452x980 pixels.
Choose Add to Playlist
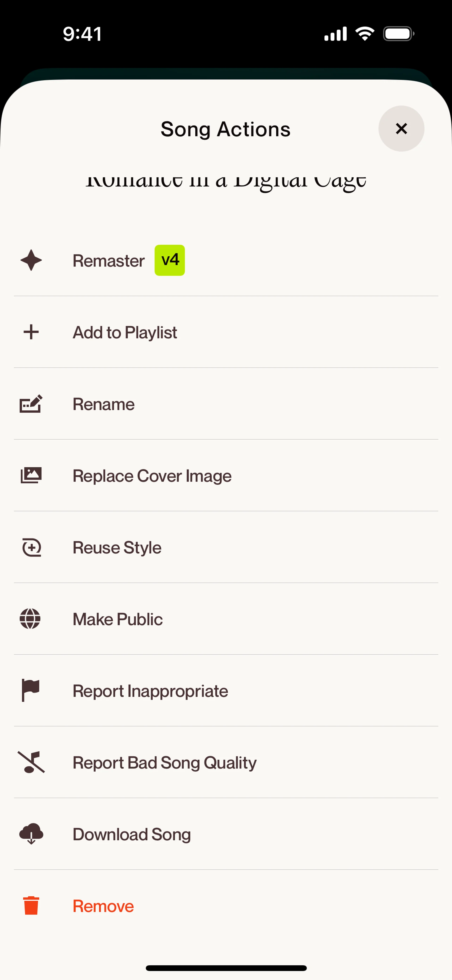coord(125,332)
